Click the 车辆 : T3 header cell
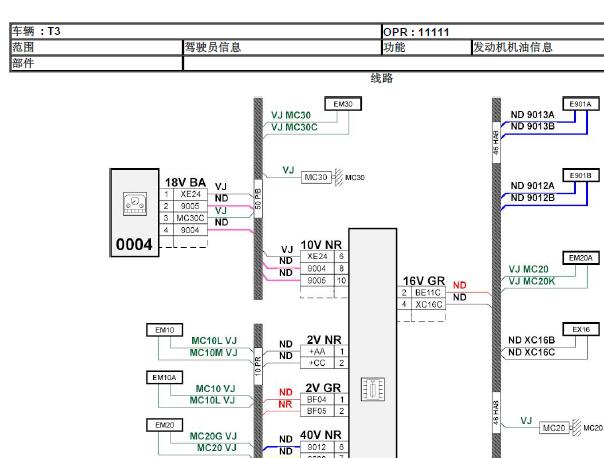This screenshot has width=604, height=458. (196, 31)
